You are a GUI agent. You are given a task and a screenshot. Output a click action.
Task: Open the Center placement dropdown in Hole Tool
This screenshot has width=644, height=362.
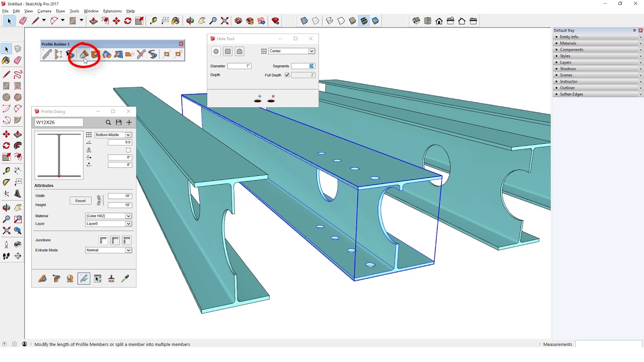coord(291,51)
